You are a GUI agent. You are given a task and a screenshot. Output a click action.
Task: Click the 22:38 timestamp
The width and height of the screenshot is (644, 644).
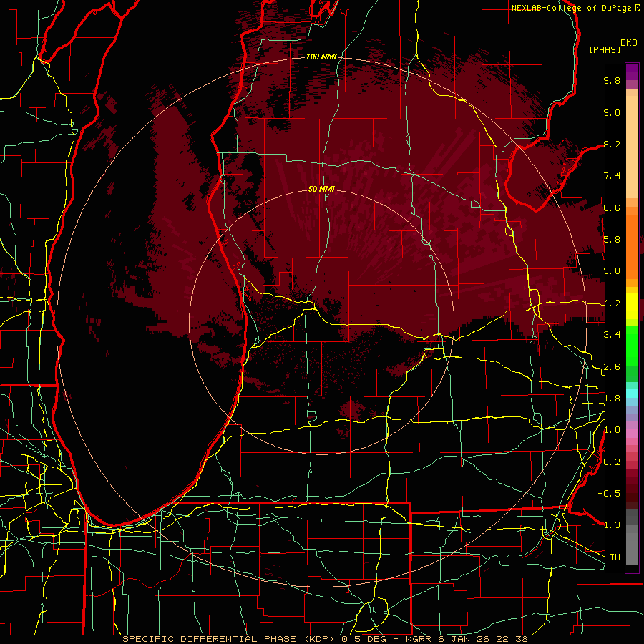512,639
